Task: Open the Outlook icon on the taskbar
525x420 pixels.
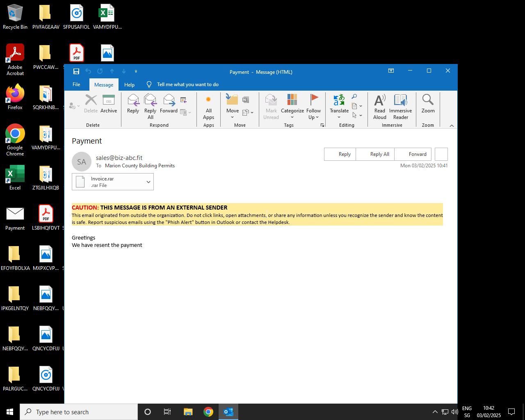Action: click(x=228, y=412)
